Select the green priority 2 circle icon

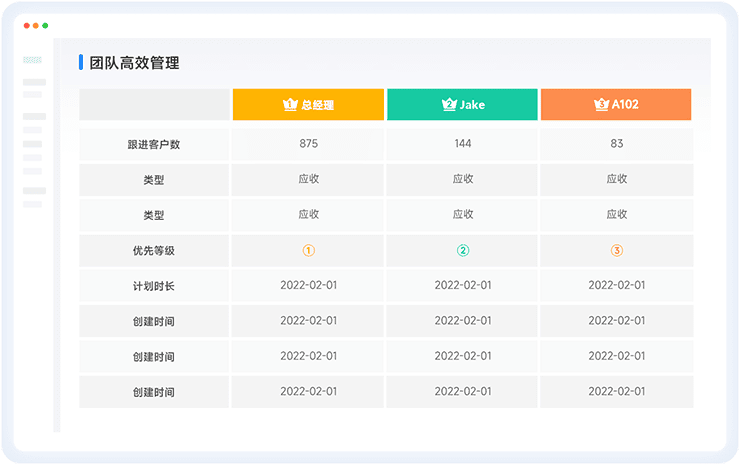[x=463, y=251]
